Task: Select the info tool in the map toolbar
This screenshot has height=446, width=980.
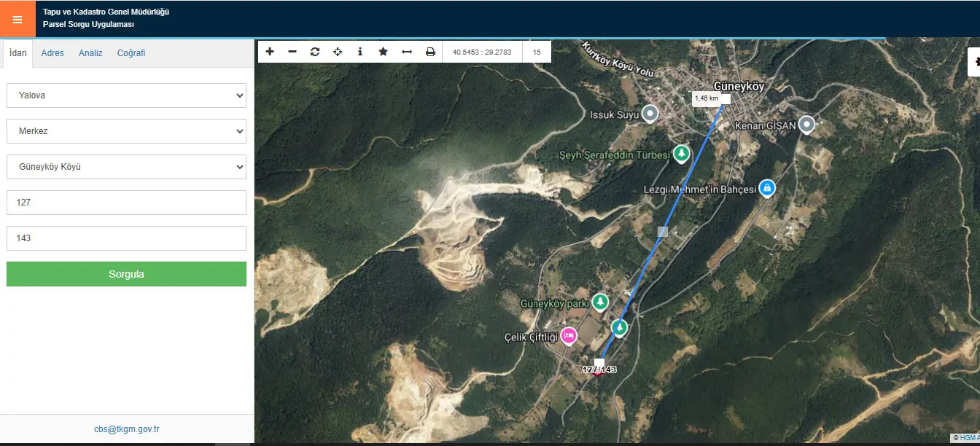Action: [x=360, y=52]
